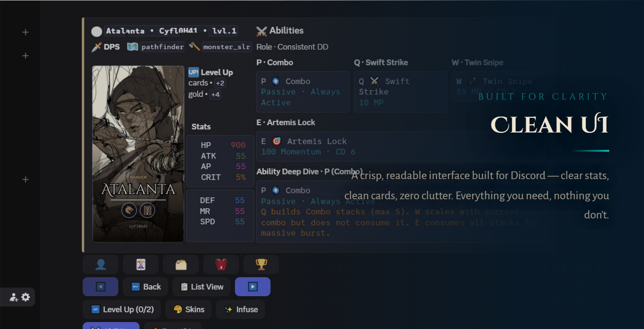Click the blue UP! badge icon
644x329 pixels.
point(193,72)
